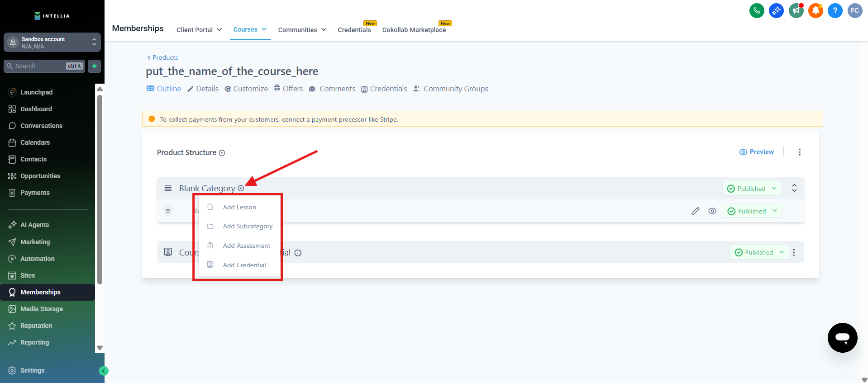Collapse Blank Category with up-down chevron
The height and width of the screenshot is (383, 868).
click(794, 188)
